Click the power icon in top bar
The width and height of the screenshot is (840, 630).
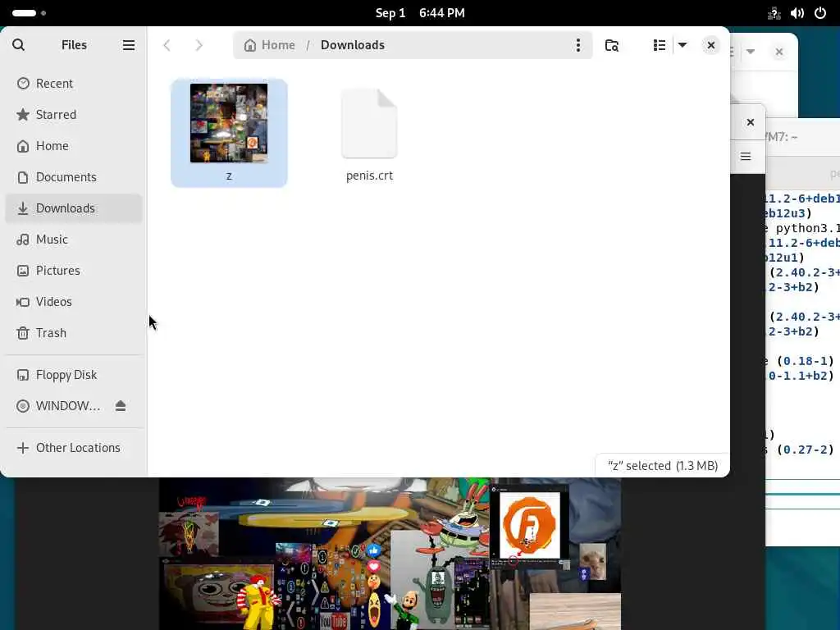pos(820,13)
